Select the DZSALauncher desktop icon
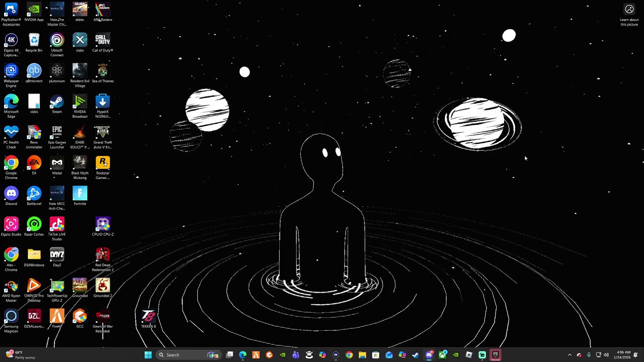Image resolution: width=644 pixels, height=362 pixels. (34, 319)
